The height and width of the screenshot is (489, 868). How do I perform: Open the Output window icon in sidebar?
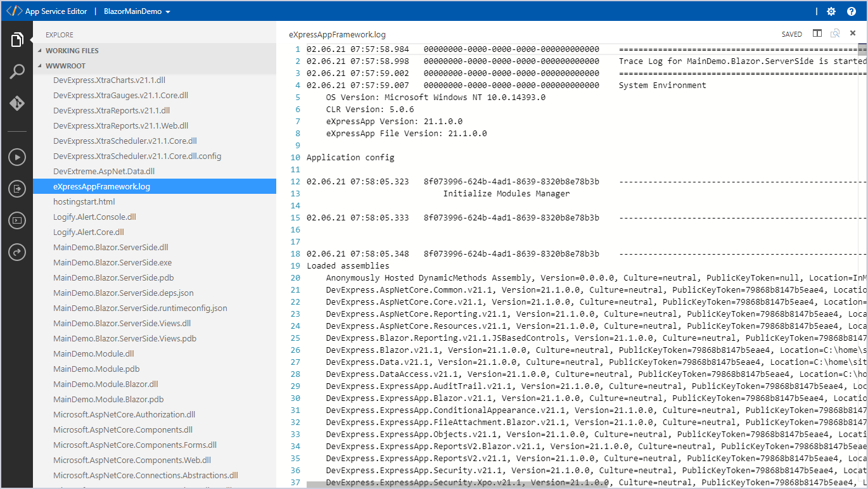(x=17, y=189)
